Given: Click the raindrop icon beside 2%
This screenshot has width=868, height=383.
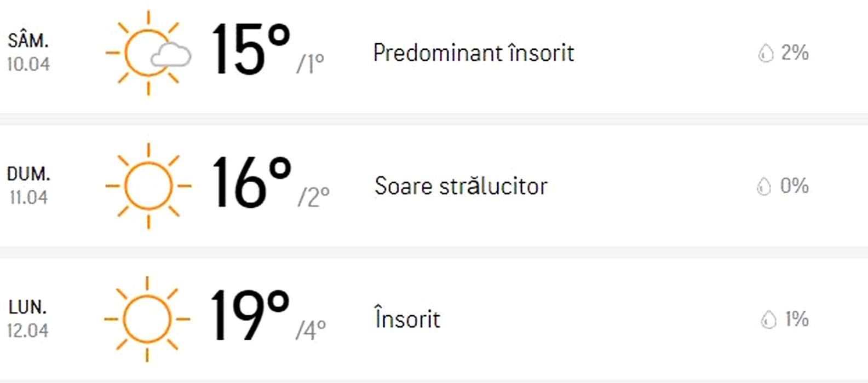Looking at the screenshot, I should 765,54.
